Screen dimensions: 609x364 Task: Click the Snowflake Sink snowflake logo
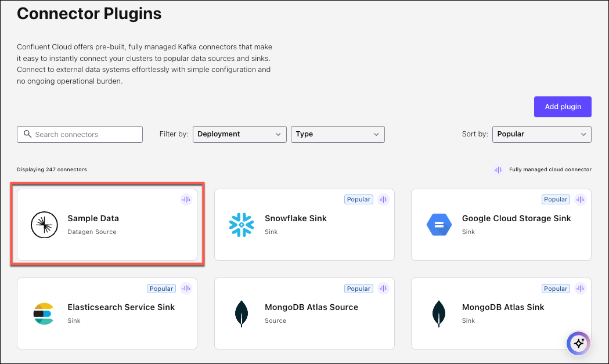(x=241, y=225)
